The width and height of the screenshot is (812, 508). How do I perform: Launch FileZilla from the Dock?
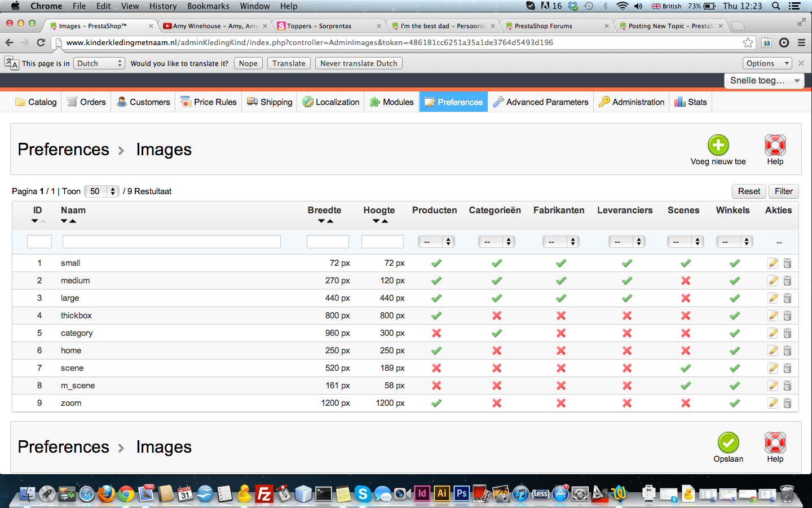pyautogui.click(x=264, y=494)
